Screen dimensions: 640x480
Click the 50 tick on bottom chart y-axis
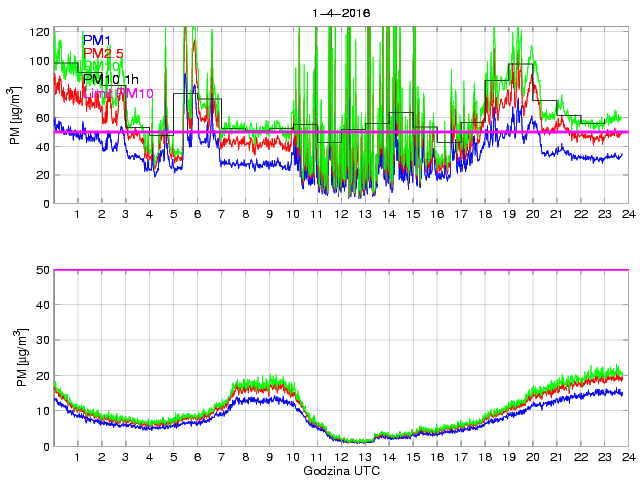tap(43, 270)
